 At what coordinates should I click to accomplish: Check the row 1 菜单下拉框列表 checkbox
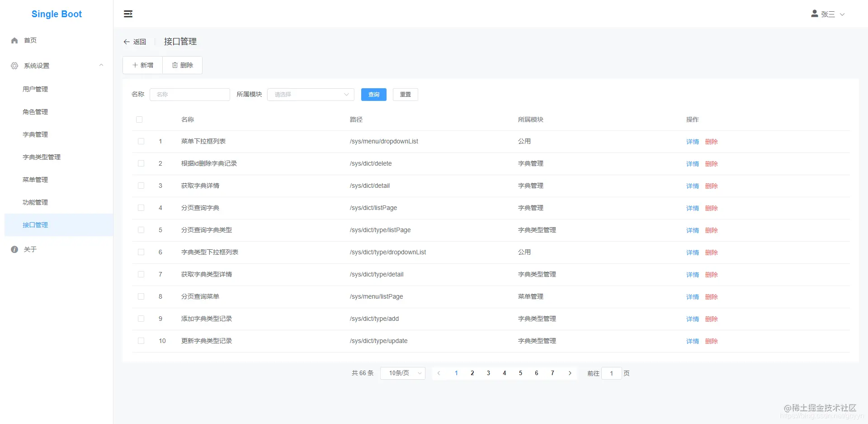pyautogui.click(x=141, y=141)
